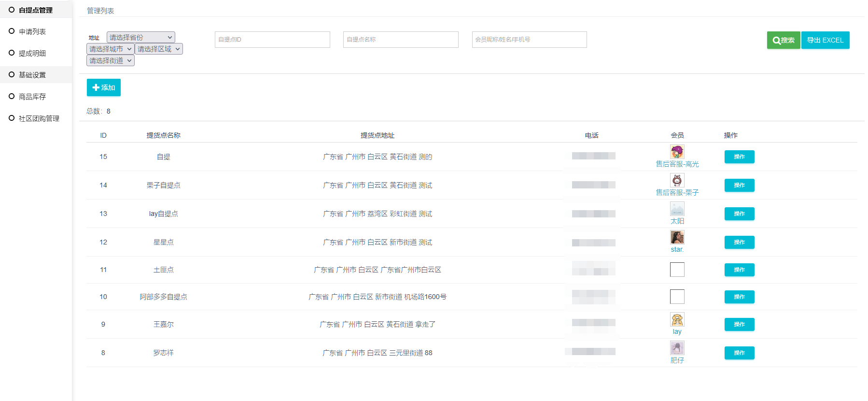Click the 添加 add button
The width and height of the screenshot is (868, 401).
click(x=103, y=87)
